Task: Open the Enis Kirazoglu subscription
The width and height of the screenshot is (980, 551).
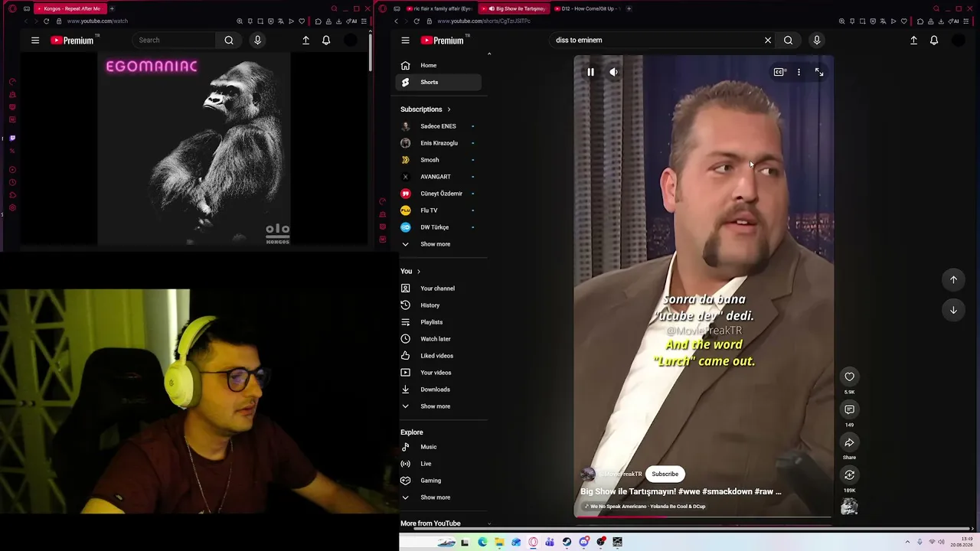Action: click(439, 143)
